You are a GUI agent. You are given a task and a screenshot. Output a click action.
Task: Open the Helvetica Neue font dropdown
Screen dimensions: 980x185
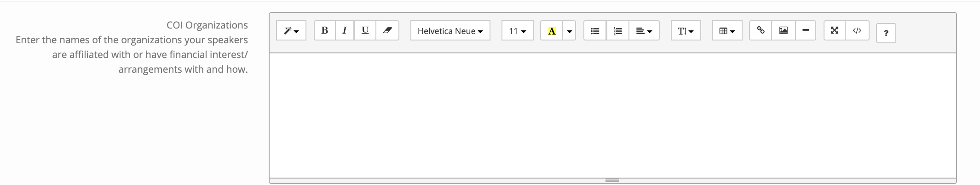pos(450,31)
